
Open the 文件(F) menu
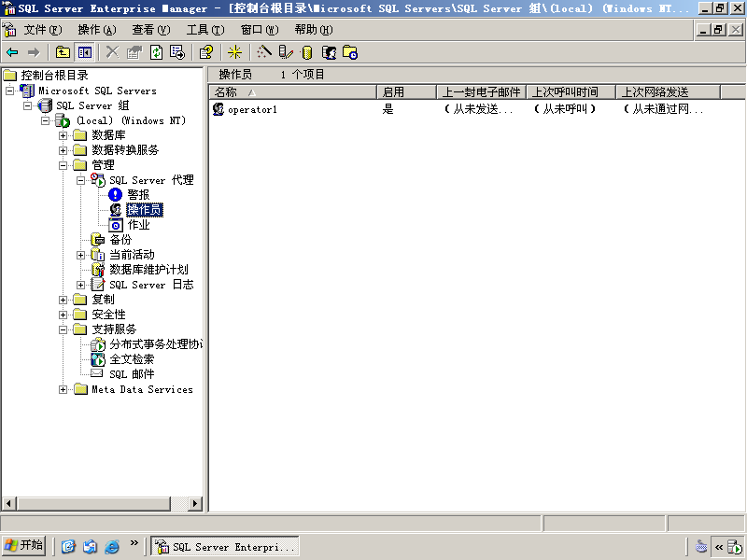42,30
